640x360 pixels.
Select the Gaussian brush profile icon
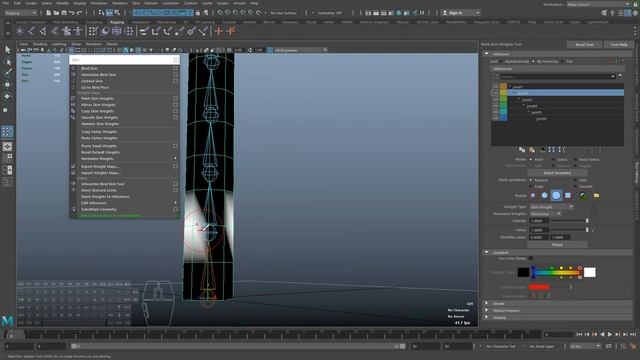point(533,196)
